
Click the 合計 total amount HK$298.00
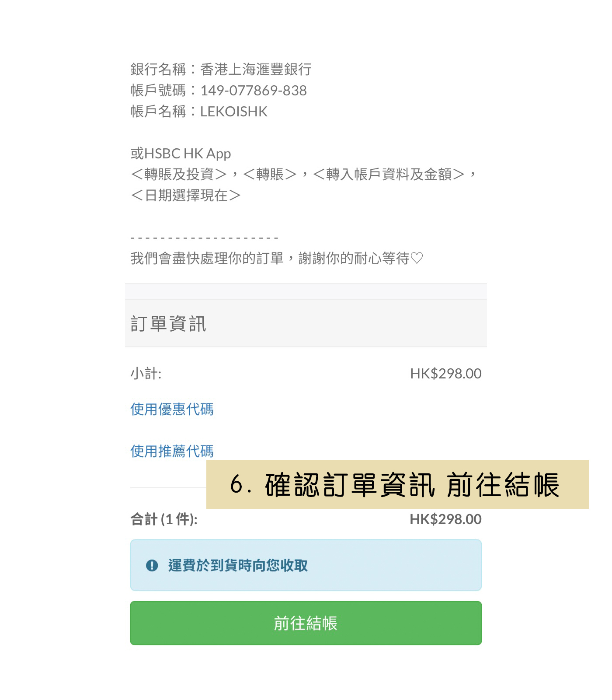pyautogui.click(x=445, y=519)
